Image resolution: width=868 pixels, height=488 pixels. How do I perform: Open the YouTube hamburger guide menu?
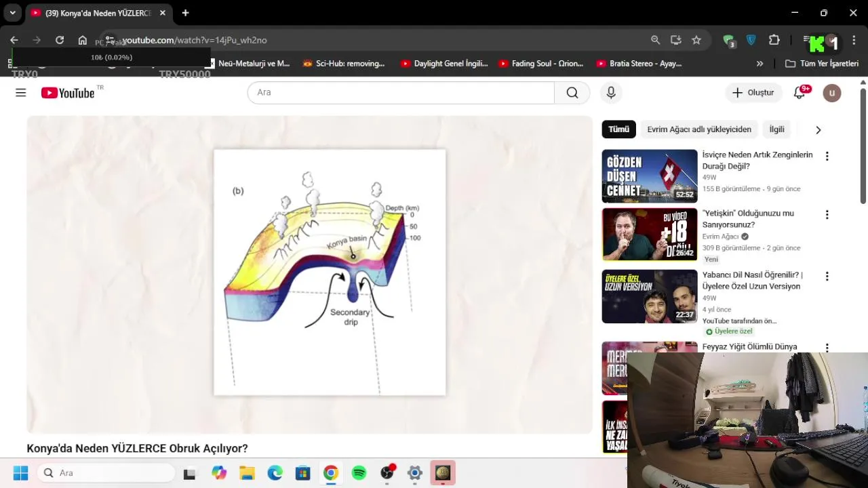coord(21,93)
